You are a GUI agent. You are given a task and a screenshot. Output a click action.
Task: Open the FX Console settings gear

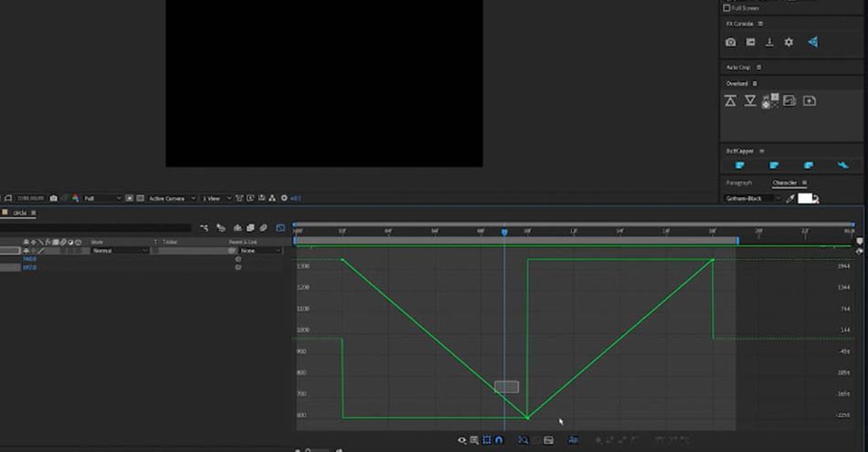(x=789, y=42)
